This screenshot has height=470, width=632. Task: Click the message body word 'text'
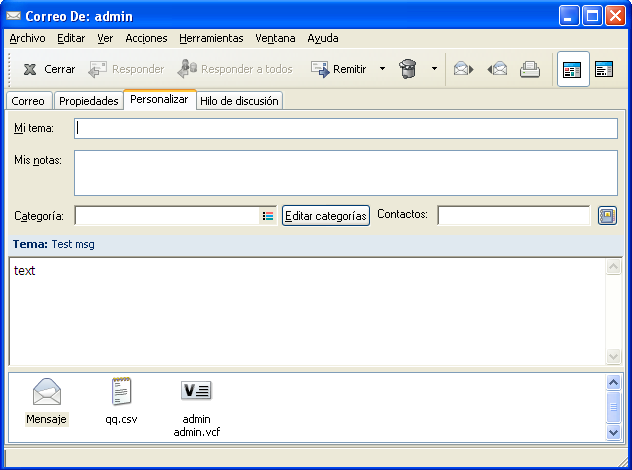[x=25, y=270]
